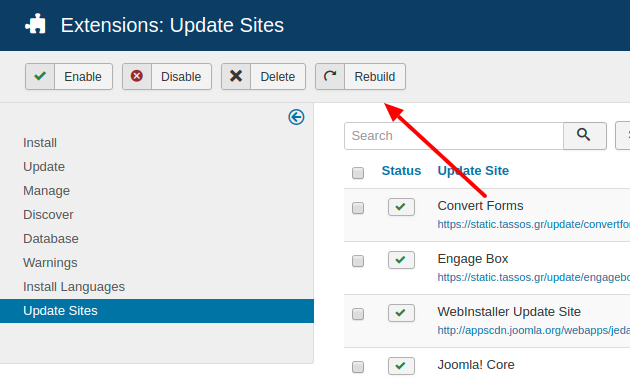630x379 pixels.
Task: Click the WebInstaller Update Site name text
Action: (509, 312)
